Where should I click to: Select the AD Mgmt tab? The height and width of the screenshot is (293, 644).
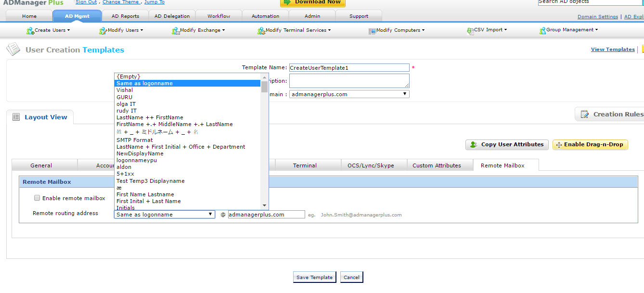click(77, 16)
